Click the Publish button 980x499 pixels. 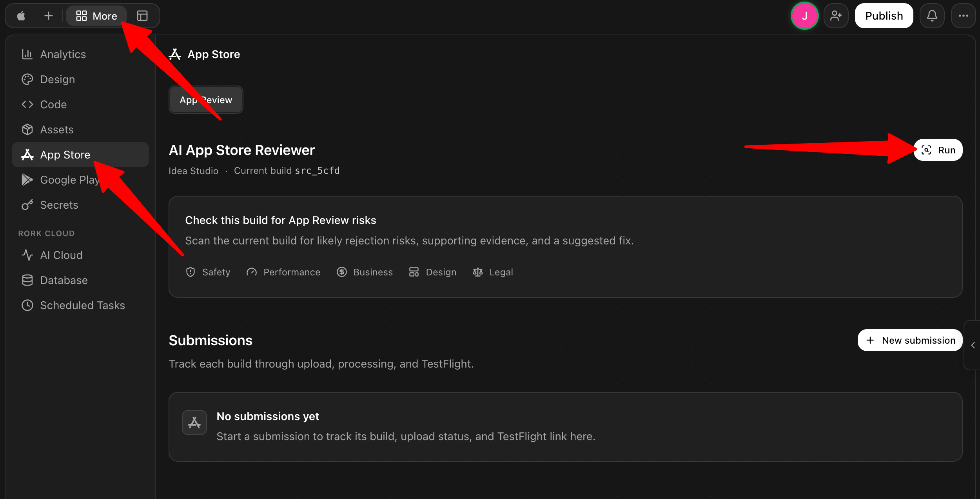(x=884, y=16)
